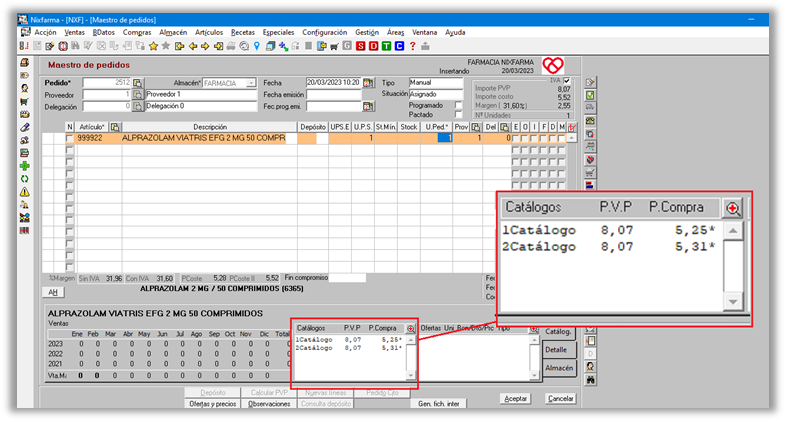Viewport: 787px width, 422px height.
Task: Click the green T toolbar icon
Action: 386,46
